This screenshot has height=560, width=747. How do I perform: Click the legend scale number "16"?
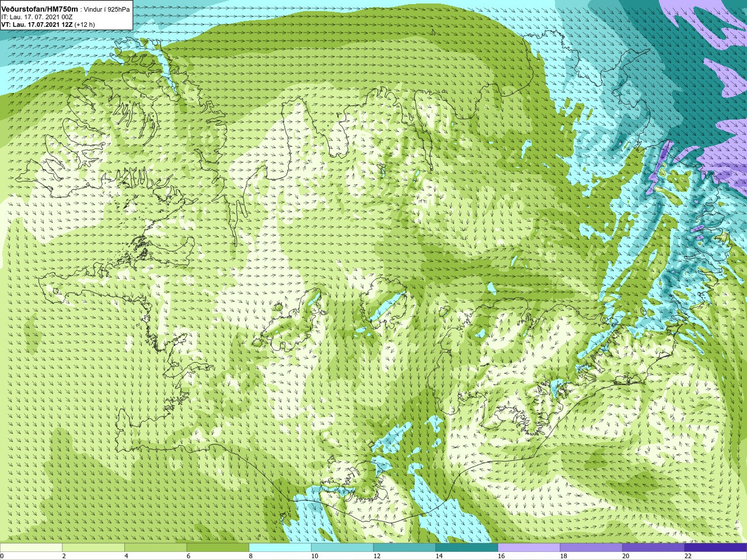click(x=501, y=556)
